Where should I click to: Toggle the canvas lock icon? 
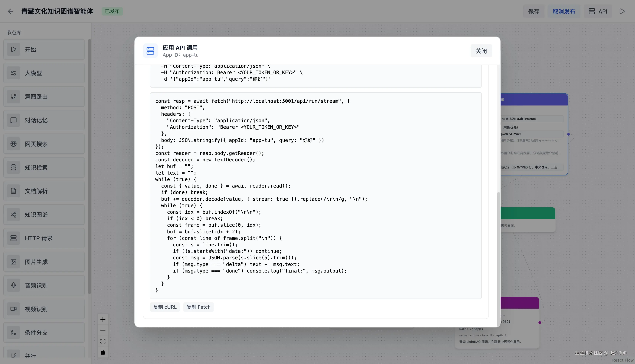tap(103, 352)
